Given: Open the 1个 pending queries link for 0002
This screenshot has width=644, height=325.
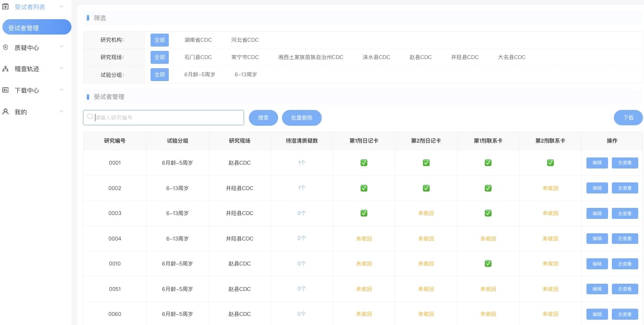Looking at the screenshot, I should pos(302,188).
